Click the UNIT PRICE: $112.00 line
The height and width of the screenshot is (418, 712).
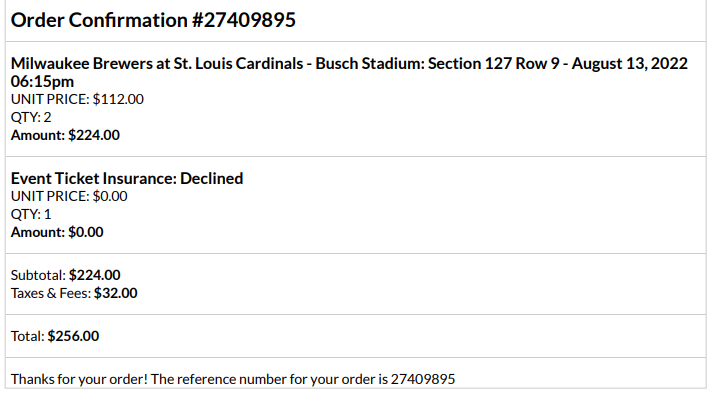(77, 99)
